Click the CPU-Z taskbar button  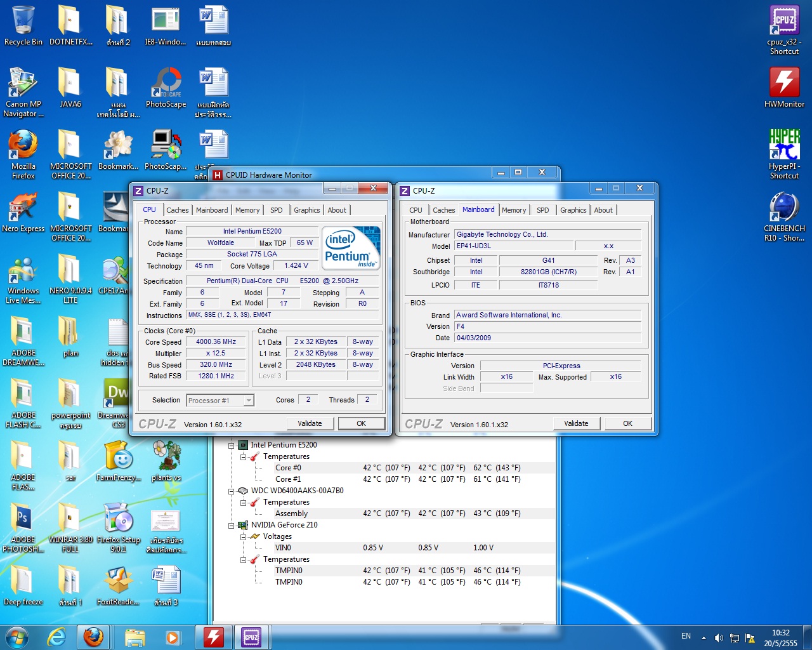tap(251, 637)
